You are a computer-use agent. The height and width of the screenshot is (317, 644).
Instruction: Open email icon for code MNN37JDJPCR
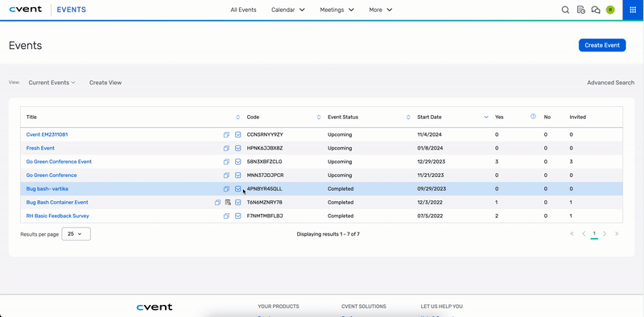click(237, 175)
